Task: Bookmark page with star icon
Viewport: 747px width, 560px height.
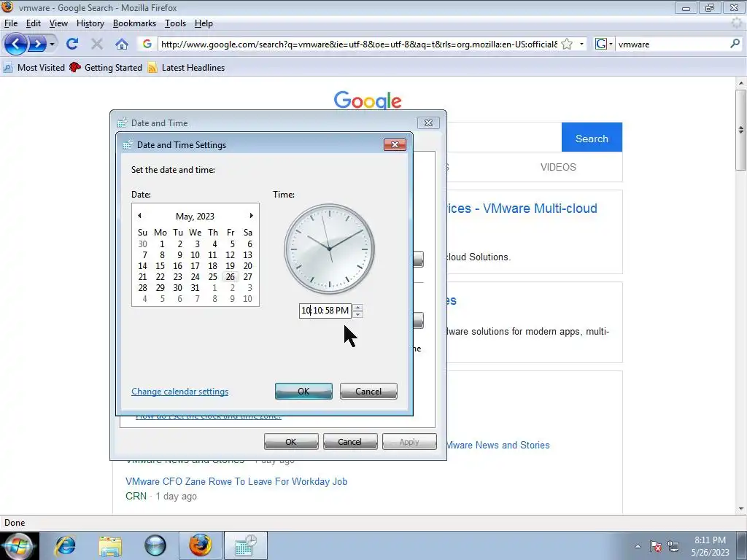Action: click(567, 44)
